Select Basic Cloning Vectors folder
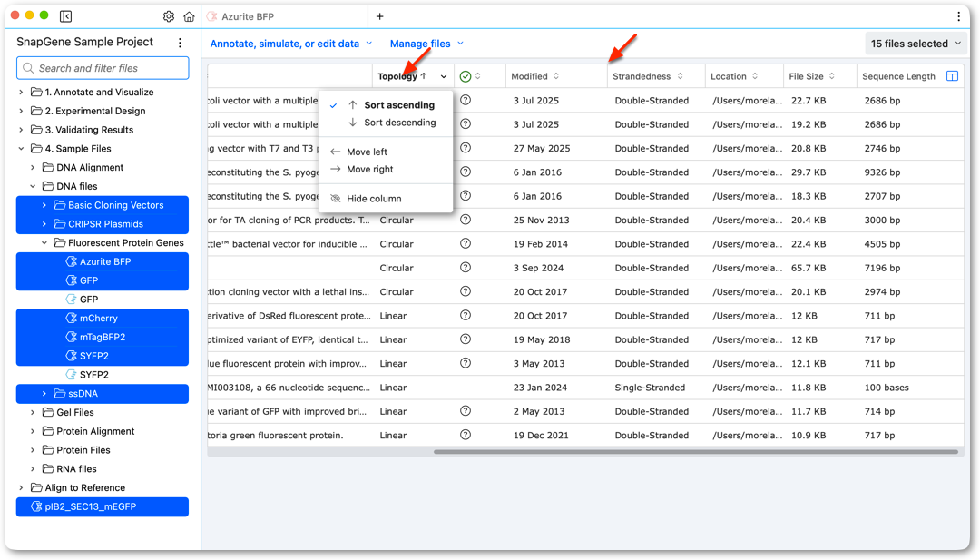The image size is (980, 560). 103,205
